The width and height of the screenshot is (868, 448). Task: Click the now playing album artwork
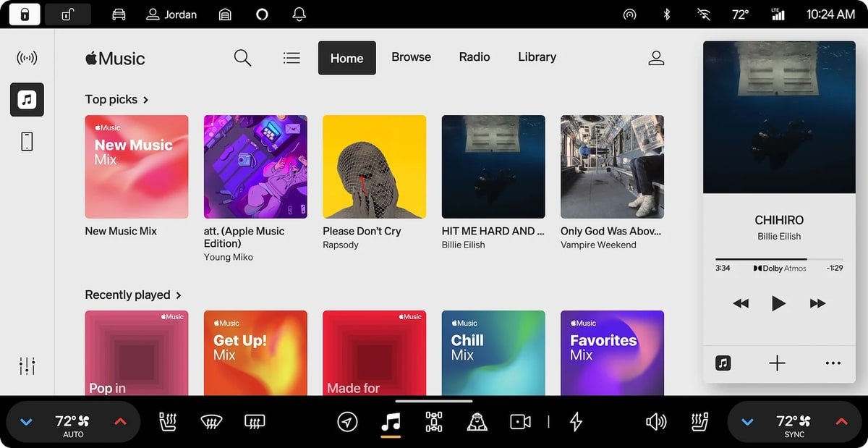click(779, 117)
